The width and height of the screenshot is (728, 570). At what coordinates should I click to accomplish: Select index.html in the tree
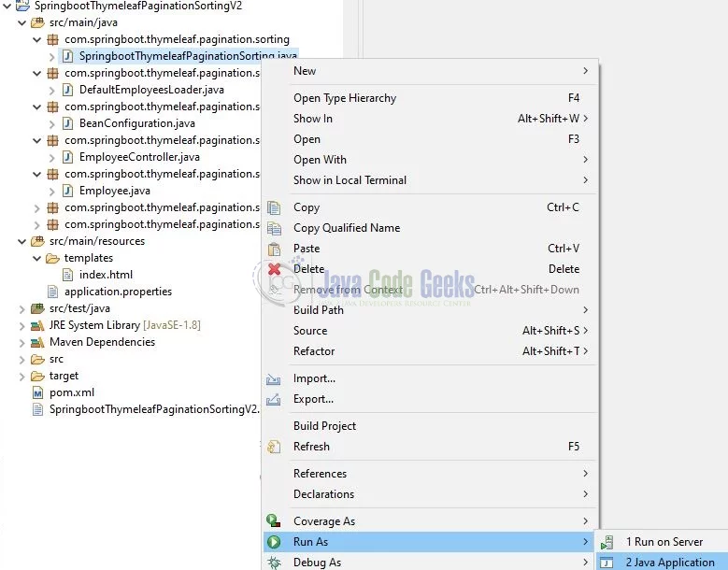point(106,275)
